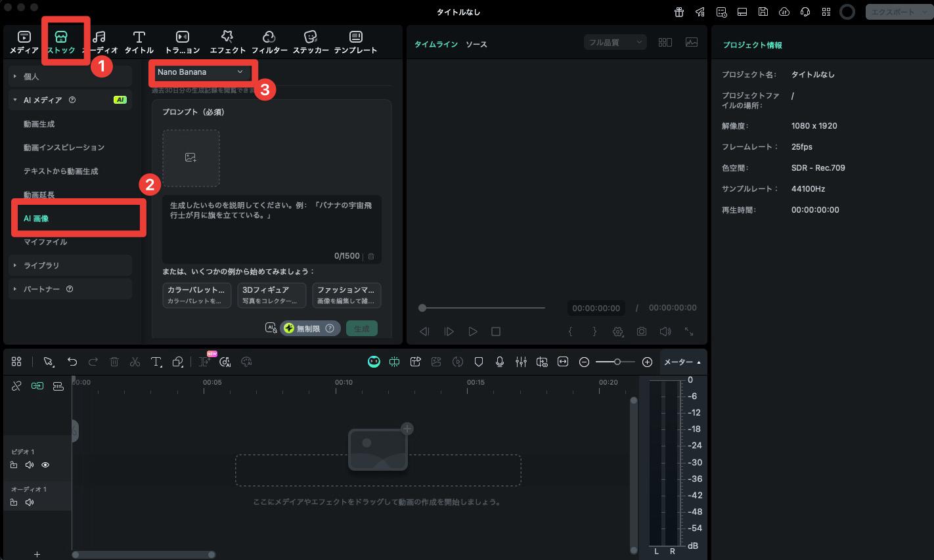Mute the オーディオ 1 track speaker
This screenshot has height=560, width=934.
pos(30,502)
